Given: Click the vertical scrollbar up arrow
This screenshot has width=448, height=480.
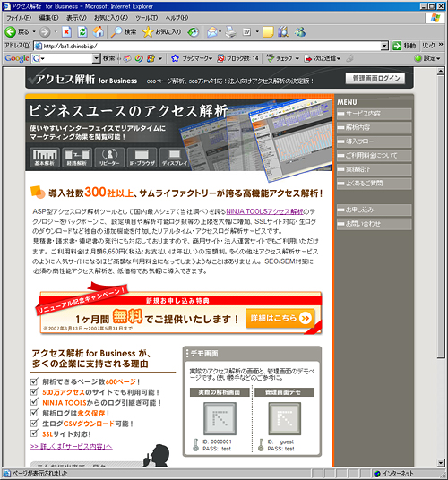Looking at the screenshot, I should tap(441, 71).
